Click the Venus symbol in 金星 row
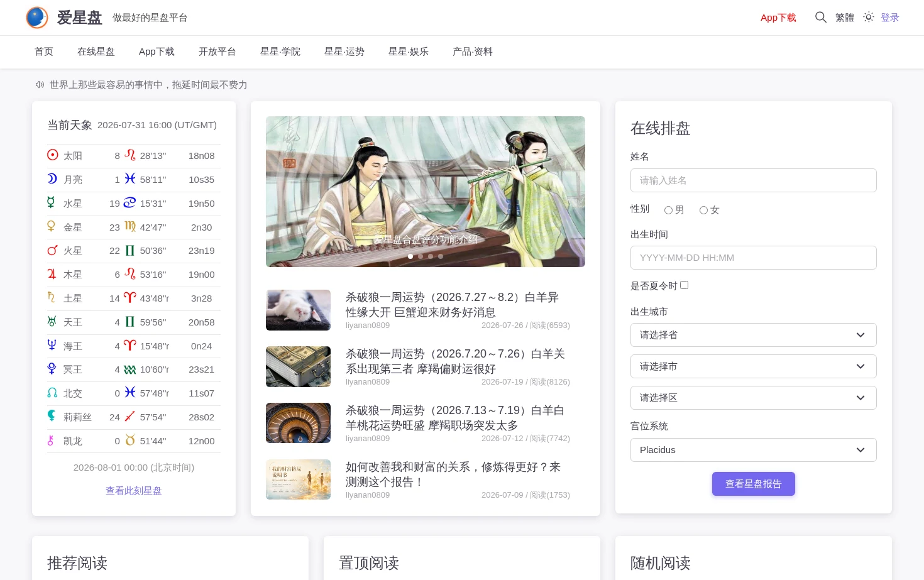 point(51,226)
